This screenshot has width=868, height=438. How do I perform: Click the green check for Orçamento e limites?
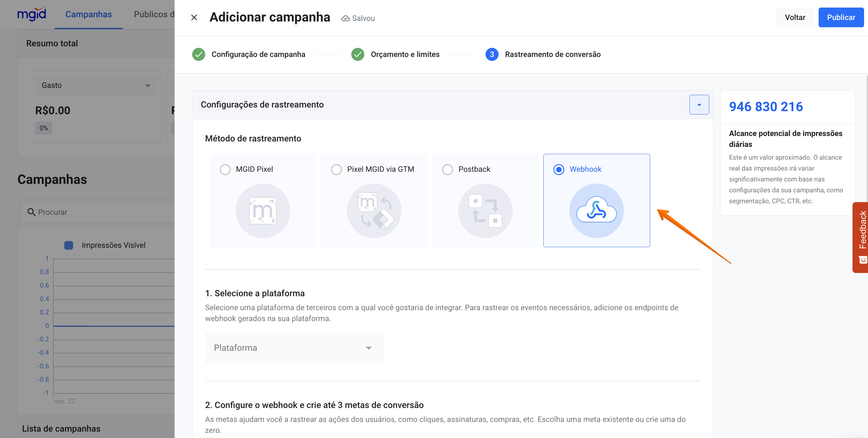[358, 54]
